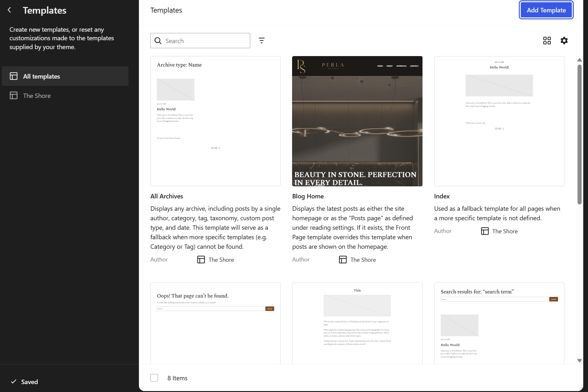This screenshot has height=392, width=588.
Task: Click The Shore sidebar layout icon
Action: coord(14,95)
